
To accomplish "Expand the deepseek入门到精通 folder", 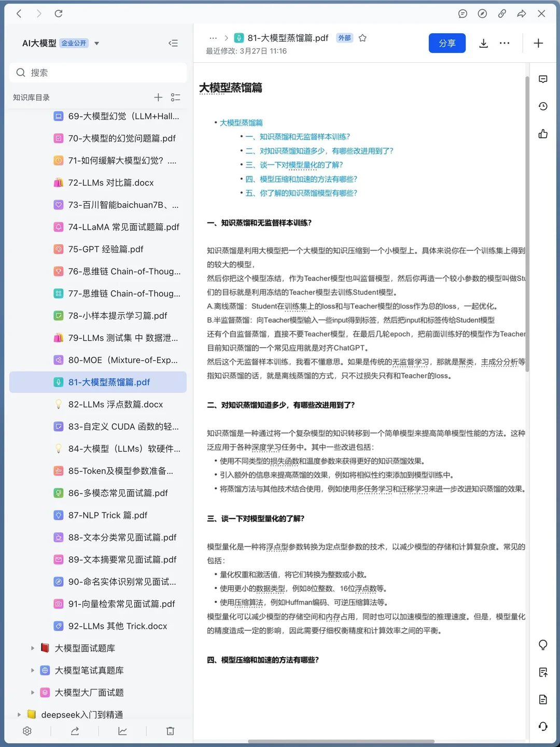I will (x=19, y=714).
